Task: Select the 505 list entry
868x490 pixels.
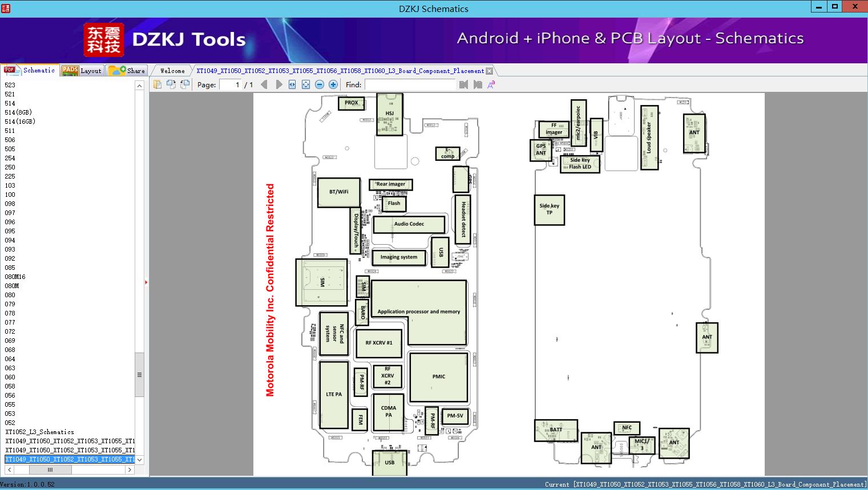Action: click(10, 149)
